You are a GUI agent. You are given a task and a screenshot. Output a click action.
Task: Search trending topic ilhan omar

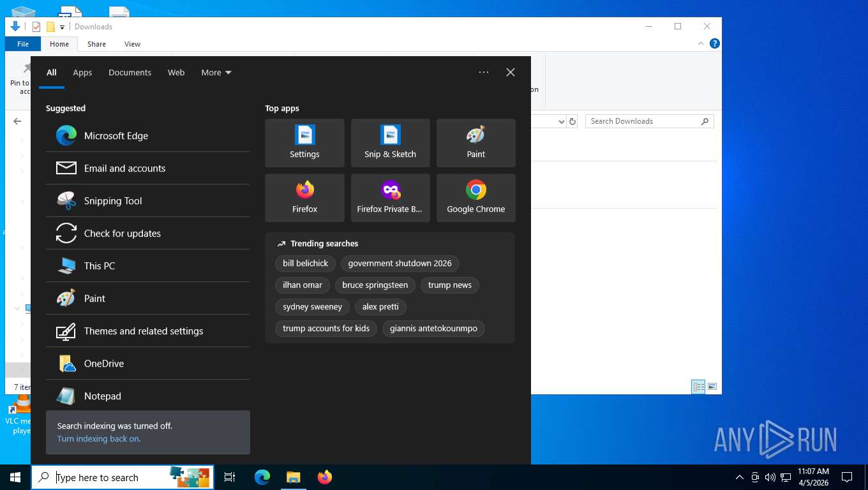(303, 285)
